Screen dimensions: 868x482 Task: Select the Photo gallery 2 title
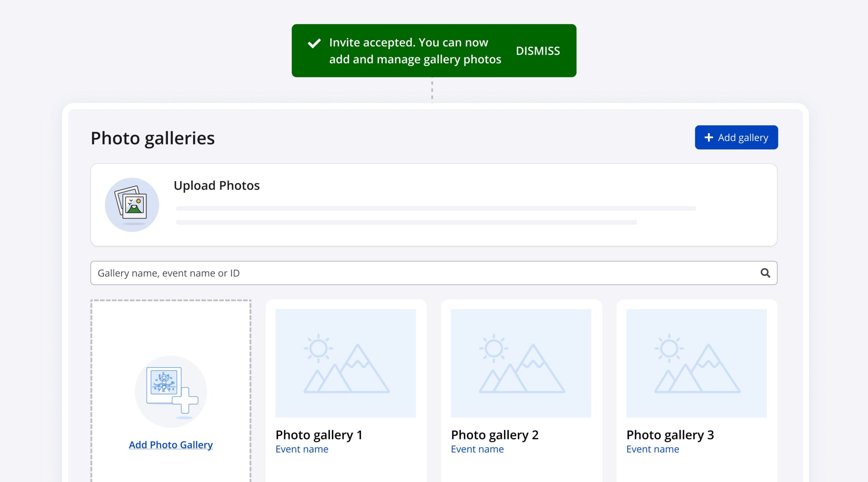click(x=494, y=435)
